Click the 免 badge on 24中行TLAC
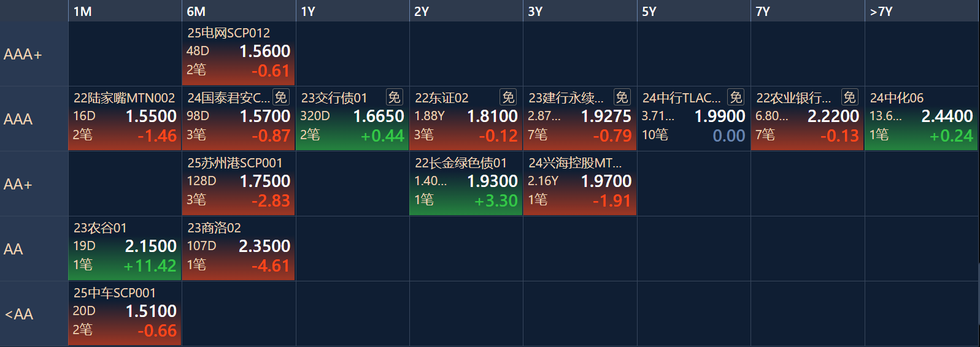Image resolution: width=980 pixels, height=347 pixels. point(736,97)
